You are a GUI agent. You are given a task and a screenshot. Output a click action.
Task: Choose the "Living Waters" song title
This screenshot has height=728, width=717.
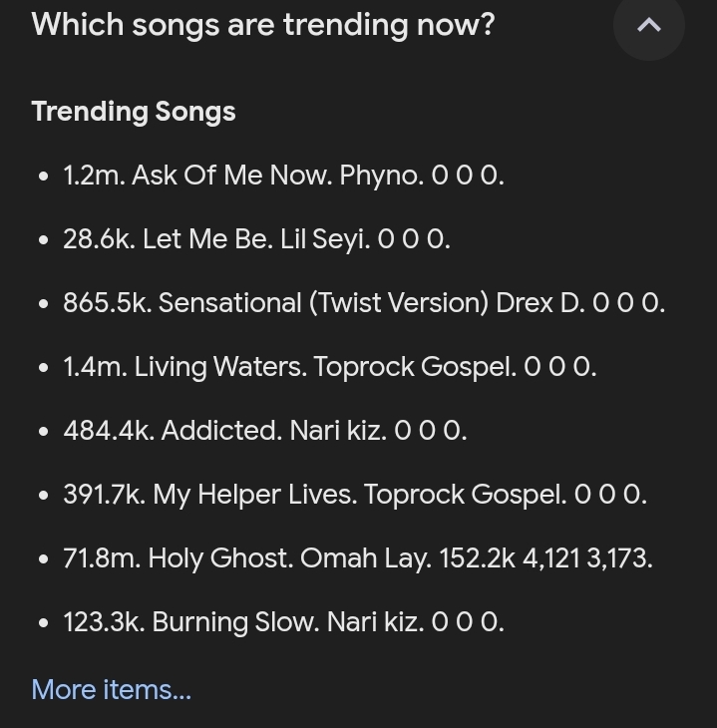pyautogui.click(x=218, y=367)
